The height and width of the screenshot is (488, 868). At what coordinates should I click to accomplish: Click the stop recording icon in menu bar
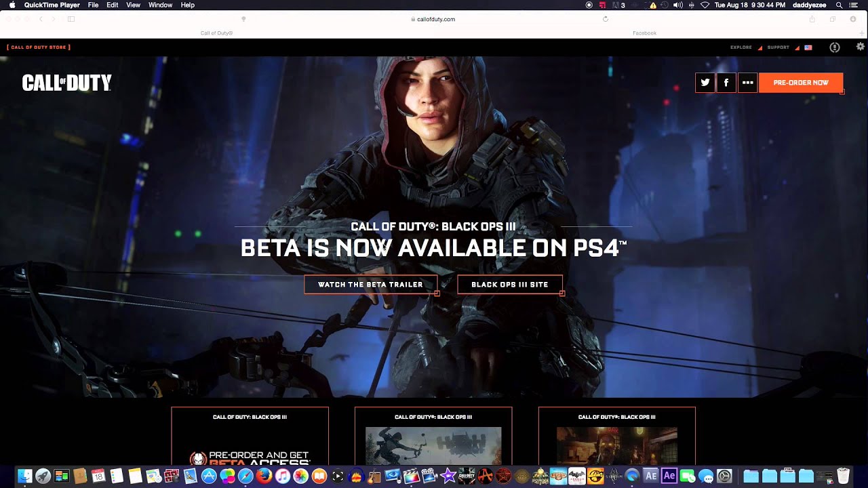coord(589,5)
